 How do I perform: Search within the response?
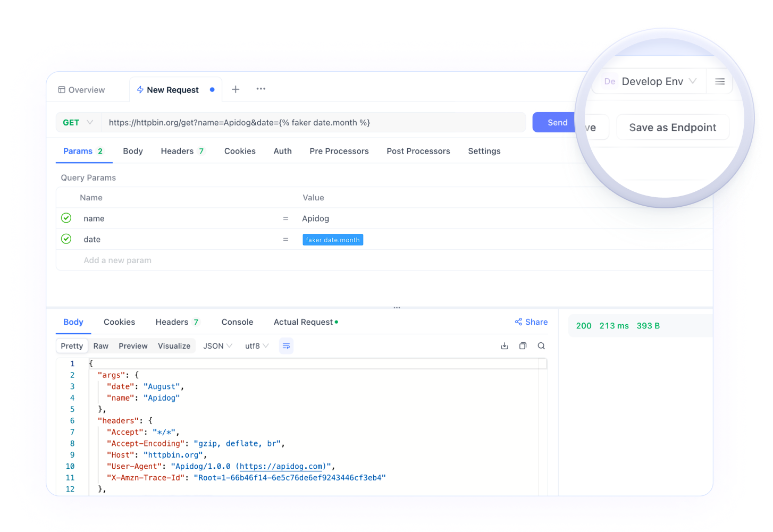541,345
